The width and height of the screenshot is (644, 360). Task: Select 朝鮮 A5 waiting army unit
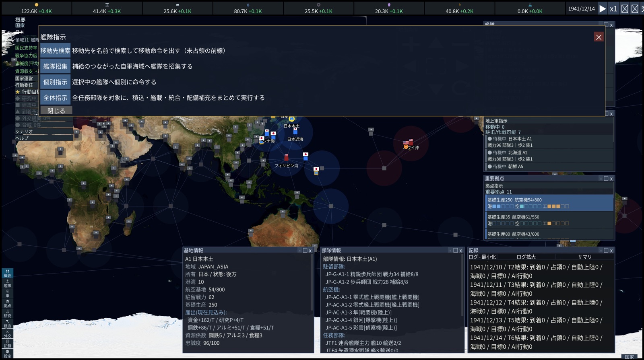click(549, 167)
